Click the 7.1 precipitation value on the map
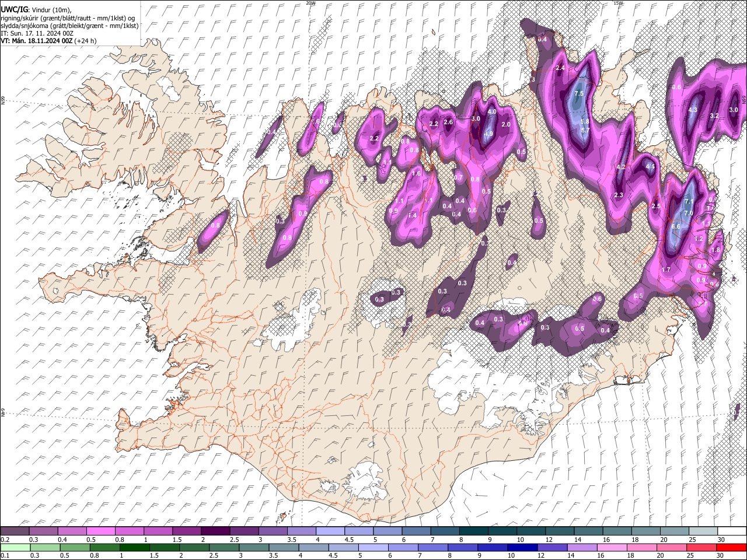Image resolution: width=747 pixels, height=560 pixels. tap(688, 202)
